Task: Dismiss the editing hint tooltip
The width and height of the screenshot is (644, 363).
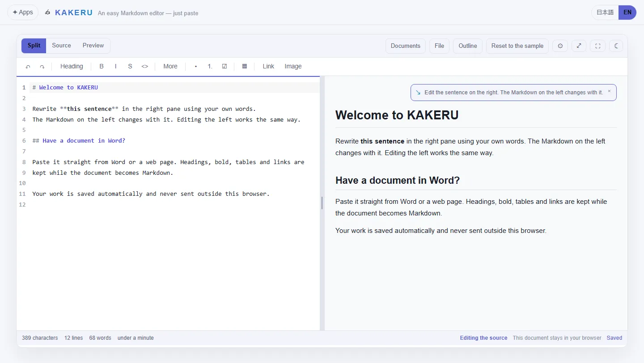Action: point(609,91)
